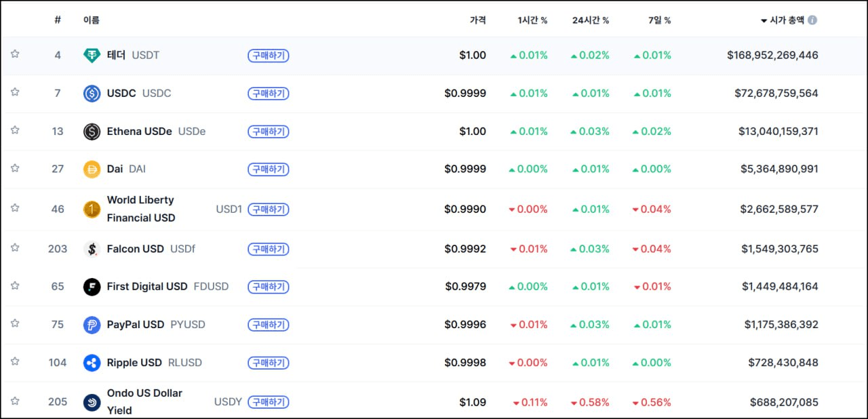Open the Ethena USDe name link

(x=140, y=131)
